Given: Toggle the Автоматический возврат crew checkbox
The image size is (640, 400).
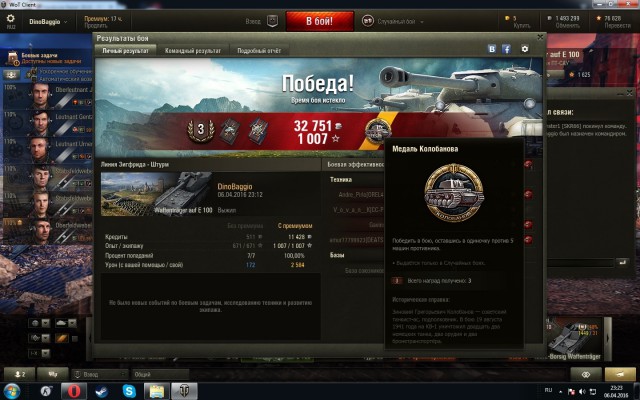Looking at the screenshot, I should [x=34, y=79].
